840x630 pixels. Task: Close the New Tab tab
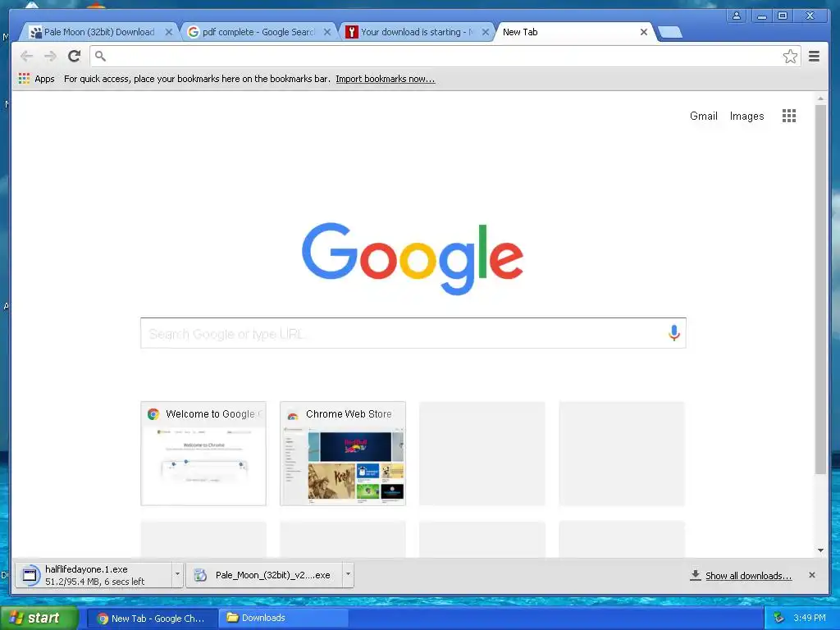click(x=643, y=32)
